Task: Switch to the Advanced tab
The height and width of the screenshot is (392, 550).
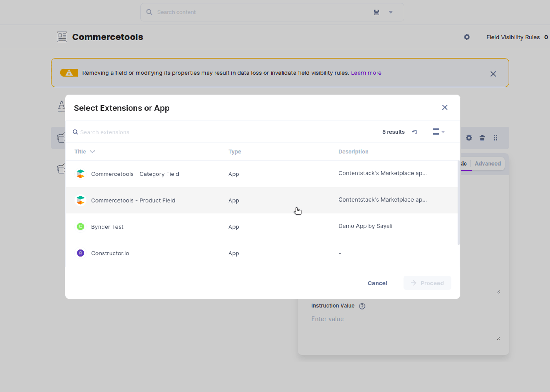Action: (x=488, y=164)
